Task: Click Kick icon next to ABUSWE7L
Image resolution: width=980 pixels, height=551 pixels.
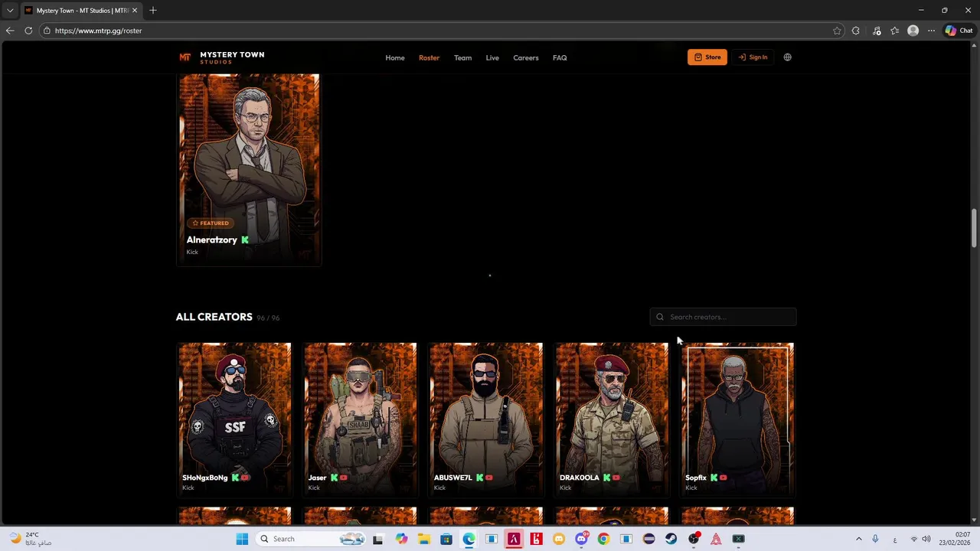Action: [479, 478]
